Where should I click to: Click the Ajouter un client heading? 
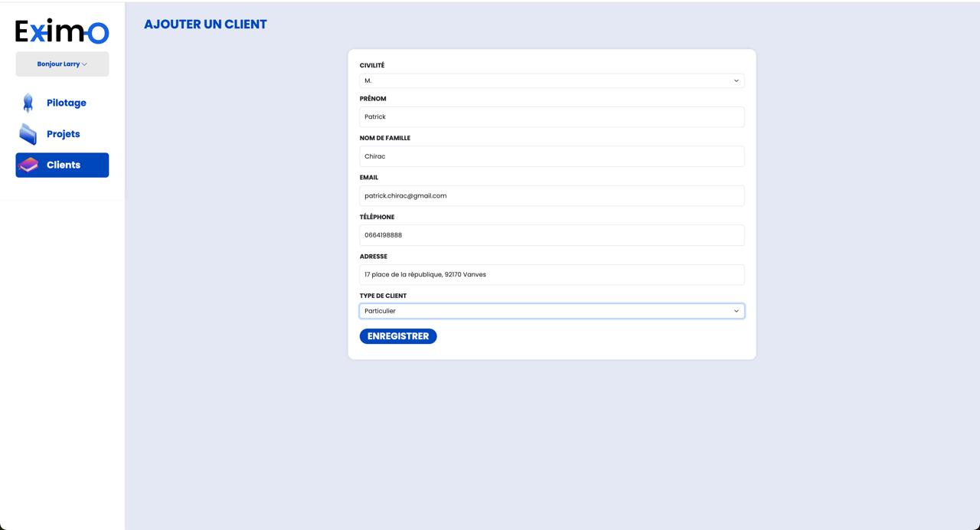205,24
